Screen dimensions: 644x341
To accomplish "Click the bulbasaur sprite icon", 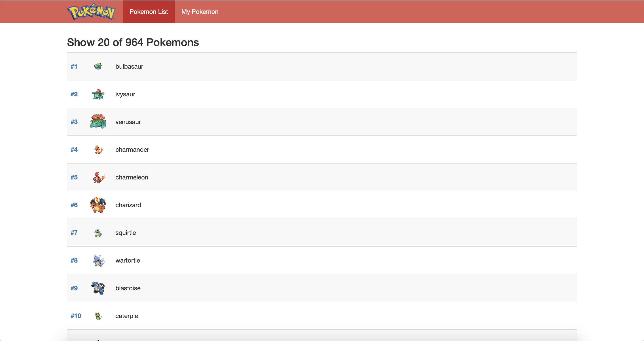I will (x=98, y=66).
